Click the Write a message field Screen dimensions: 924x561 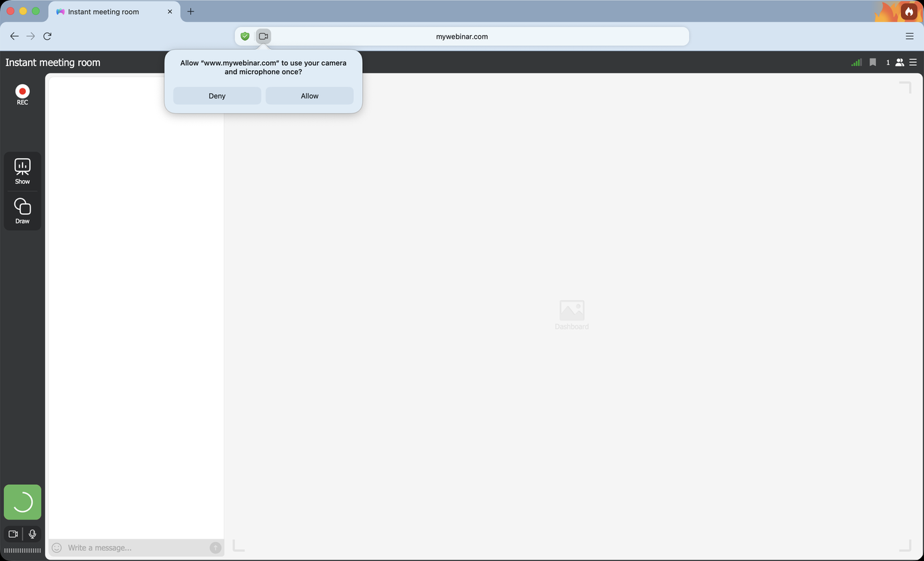click(x=137, y=547)
